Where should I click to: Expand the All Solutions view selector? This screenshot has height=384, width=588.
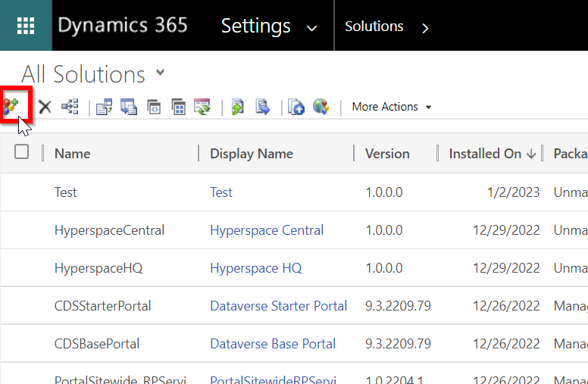[x=161, y=72]
